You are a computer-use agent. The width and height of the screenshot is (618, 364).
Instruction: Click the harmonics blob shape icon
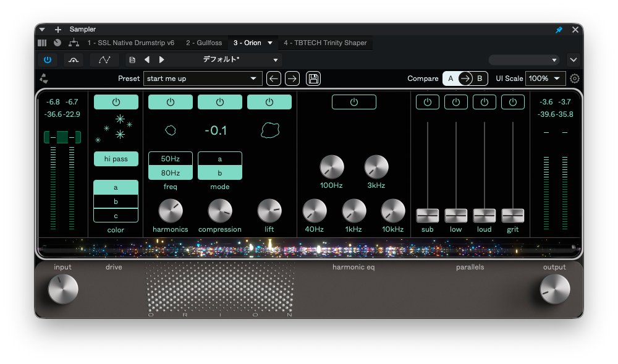[x=171, y=130]
